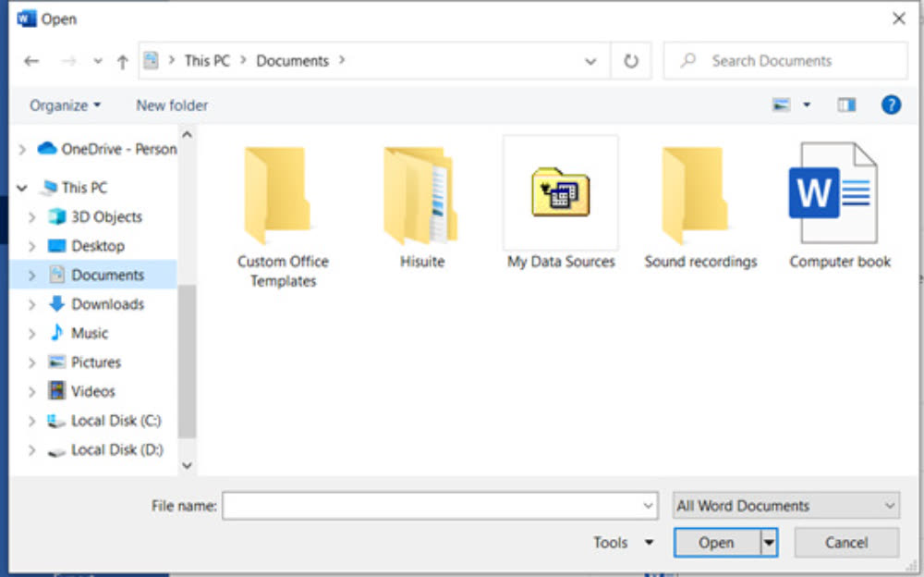924x577 pixels.
Task: Open the Organize menu
Action: 65,105
